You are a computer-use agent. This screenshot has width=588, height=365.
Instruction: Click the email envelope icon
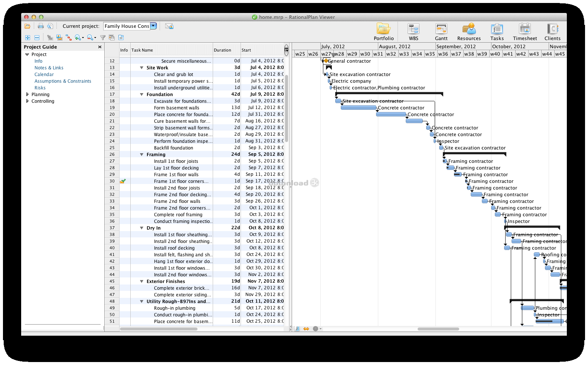click(169, 26)
